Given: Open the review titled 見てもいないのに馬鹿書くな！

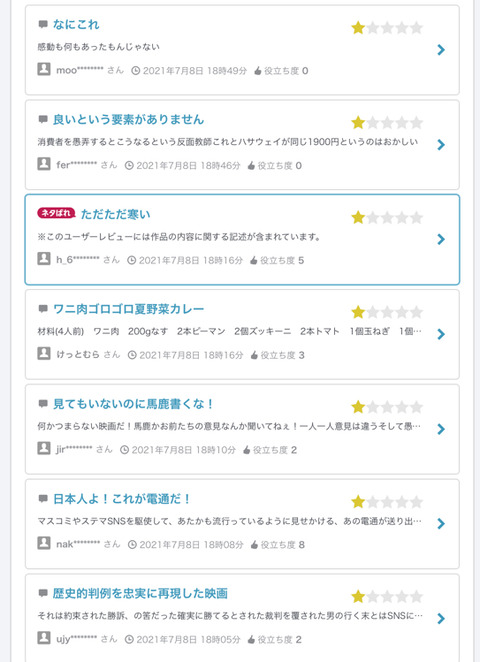Looking at the screenshot, I should 133,404.
